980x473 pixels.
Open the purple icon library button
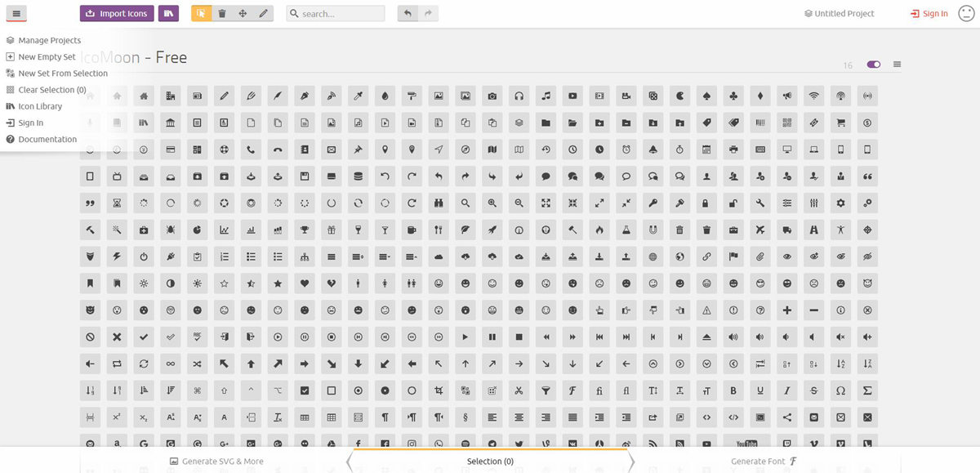pos(168,13)
